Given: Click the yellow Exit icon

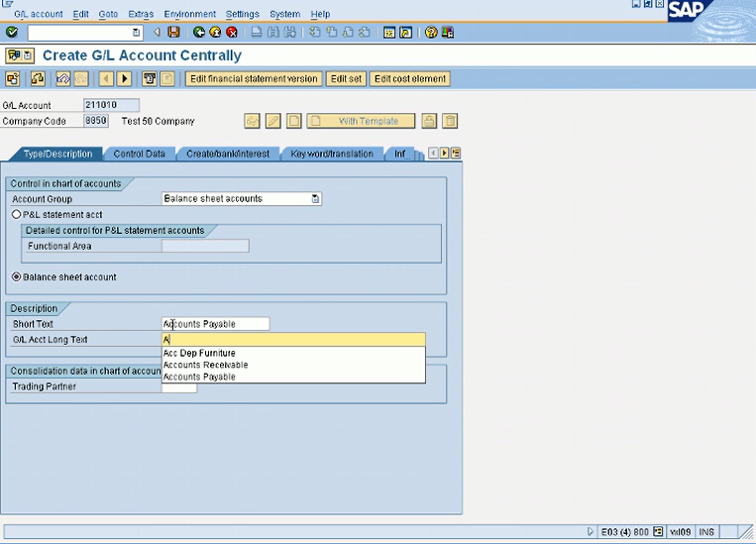Looking at the screenshot, I should (x=215, y=33).
